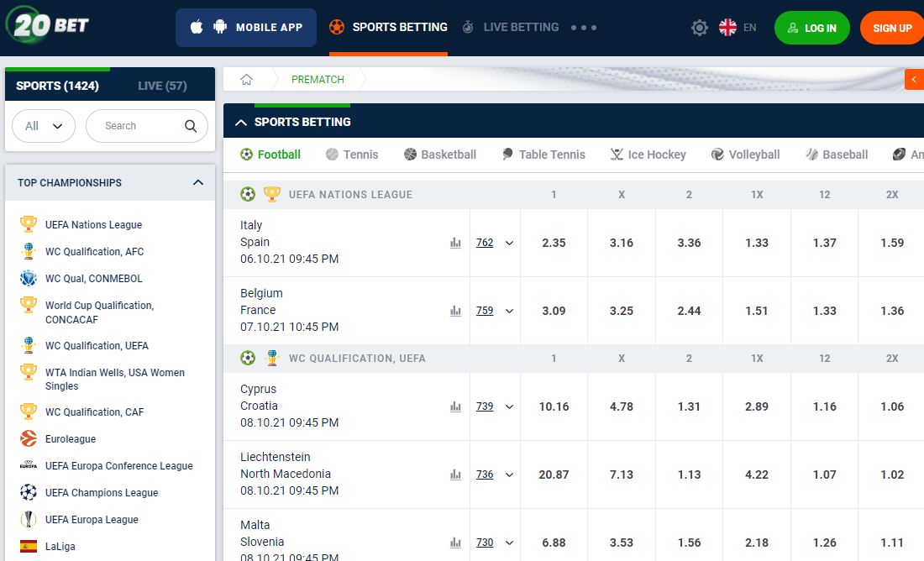
Task: Bet on France win at 2.44
Action: [689, 311]
